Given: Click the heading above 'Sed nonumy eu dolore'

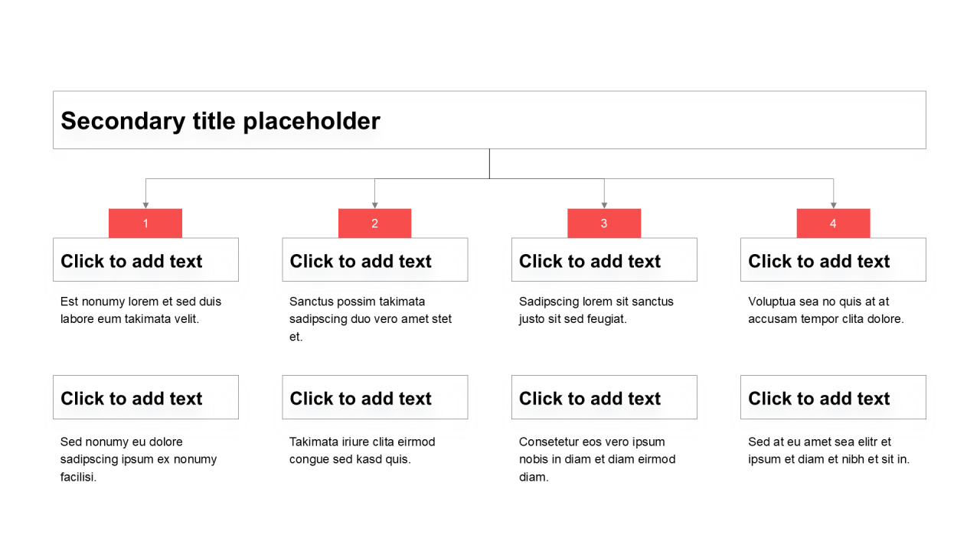Looking at the screenshot, I should (x=145, y=397).
